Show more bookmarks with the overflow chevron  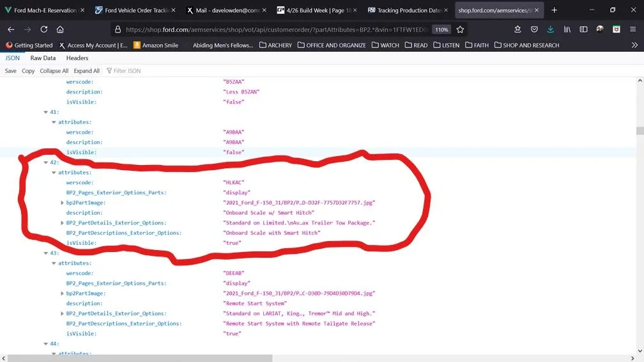coord(634,45)
